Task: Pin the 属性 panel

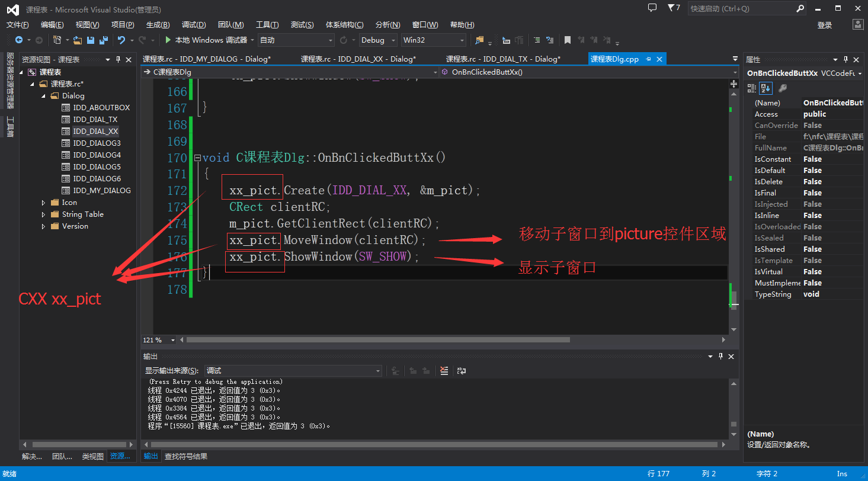Action: click(844, 59)
